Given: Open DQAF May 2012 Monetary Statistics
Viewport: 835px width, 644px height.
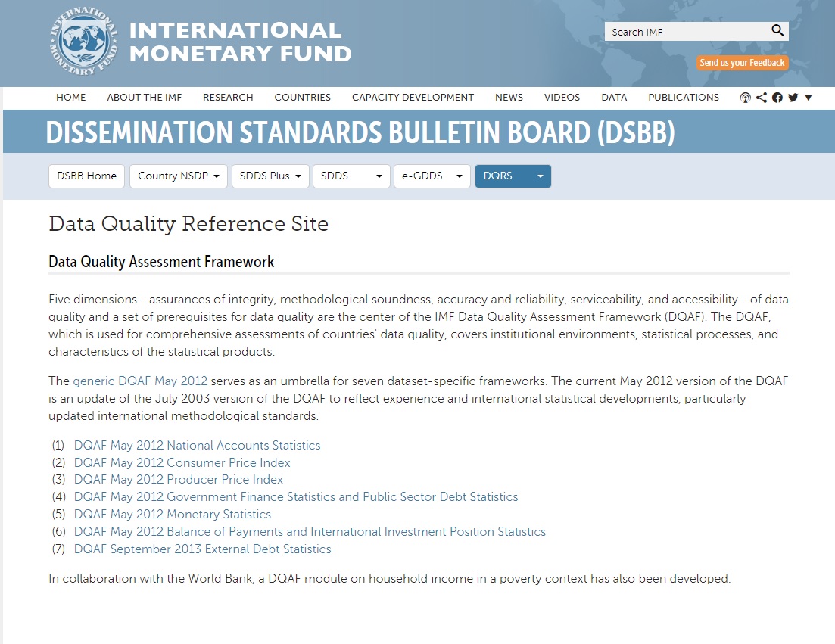Looking at the screenshot, I should click(x=173, y=515).
